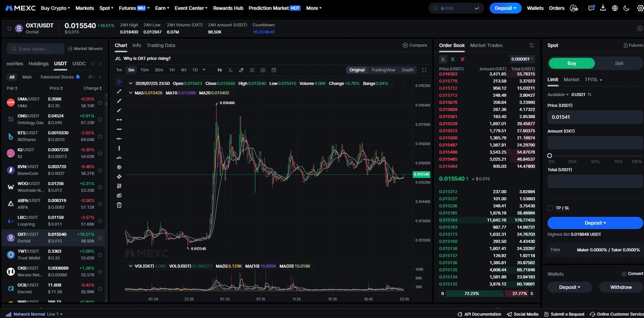Viewport: 644px width, 318px height.
Task: Switch to the Info tab
Action: [x=137, y=45]
